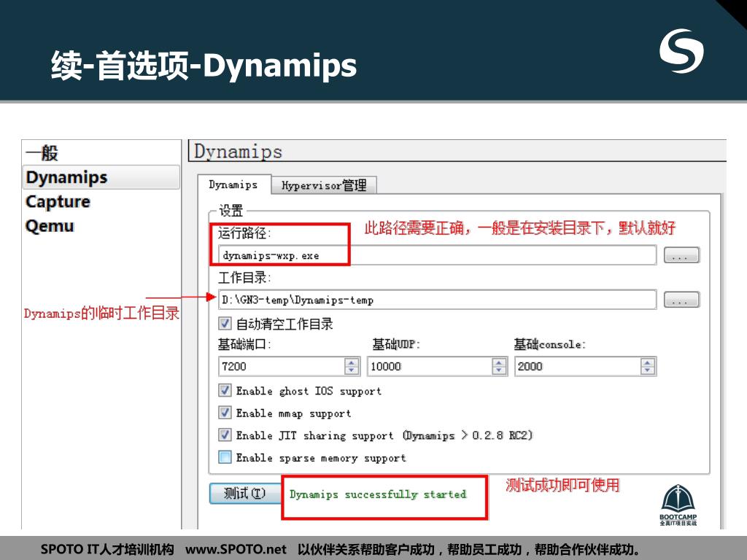Toggle Enable mmap support
This screenshot has width=747, height=560.
pyautogui.click(x=225, y=413)
